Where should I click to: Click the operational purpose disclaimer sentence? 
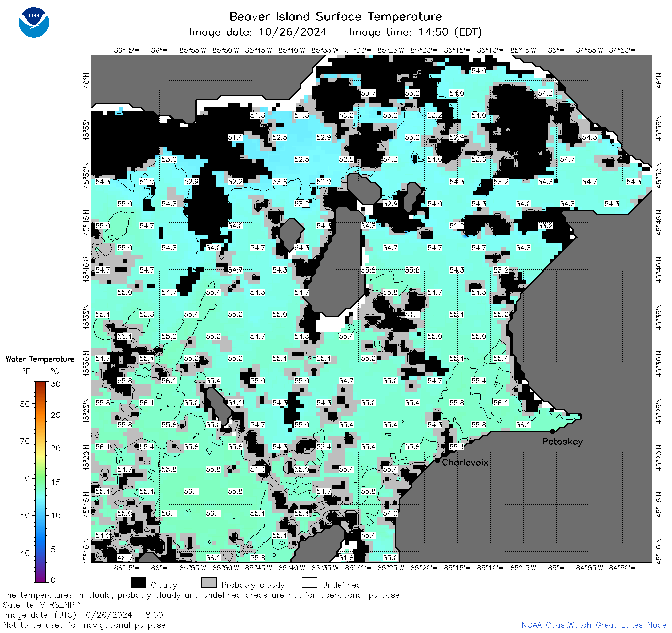coord(202,595)
